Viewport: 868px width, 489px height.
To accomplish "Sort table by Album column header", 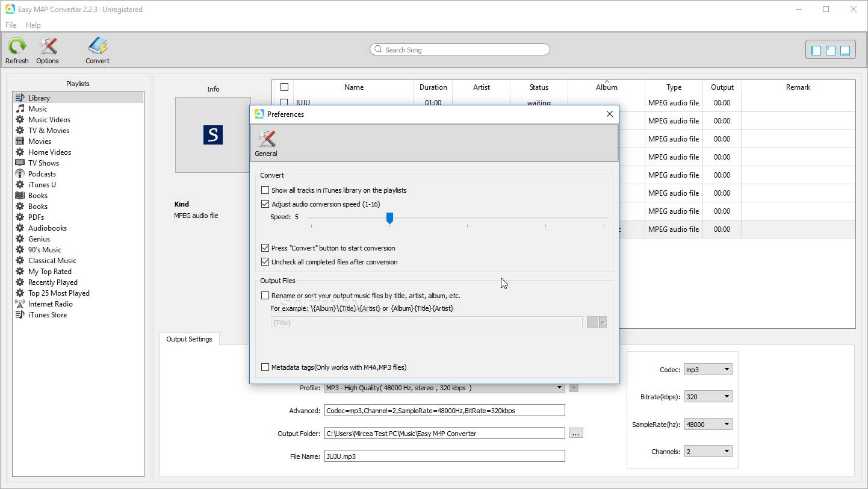I will pyautogui.click(x=607, y=87).
